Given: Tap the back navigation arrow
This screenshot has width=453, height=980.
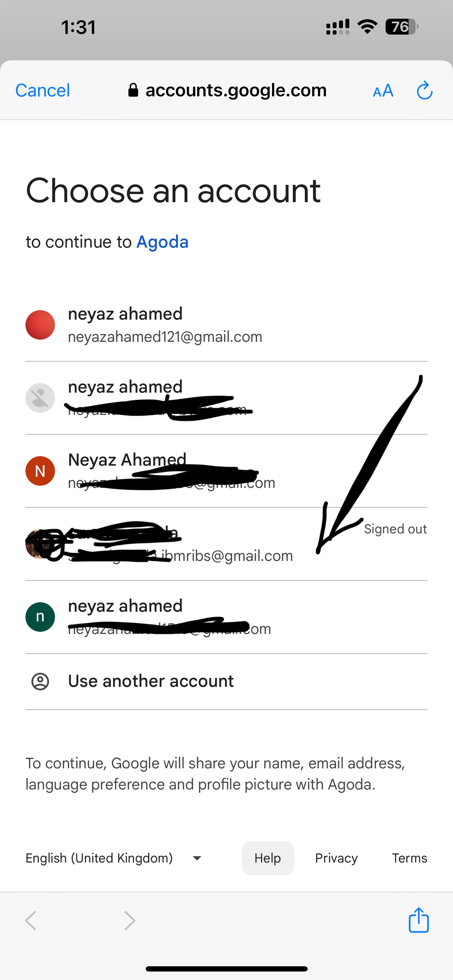Looking at the screenshot, I should (x=31, y=921).
